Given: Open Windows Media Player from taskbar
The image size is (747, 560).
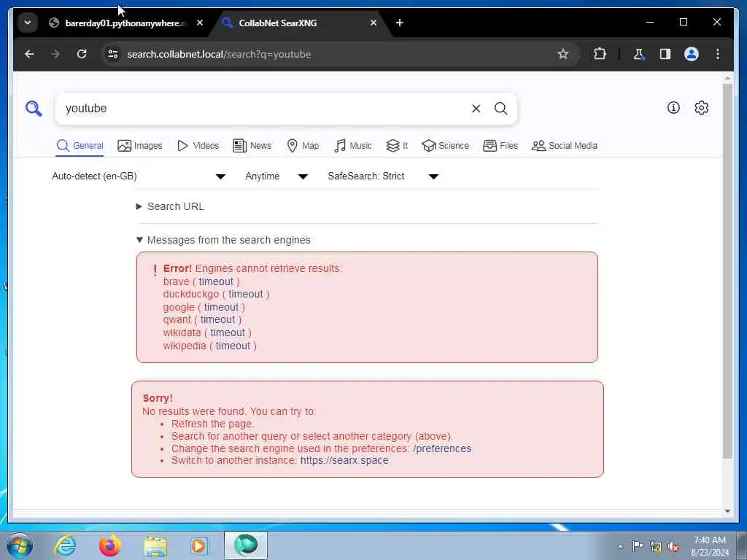Looking at the screenshot, I should click(x=199, y=545).
